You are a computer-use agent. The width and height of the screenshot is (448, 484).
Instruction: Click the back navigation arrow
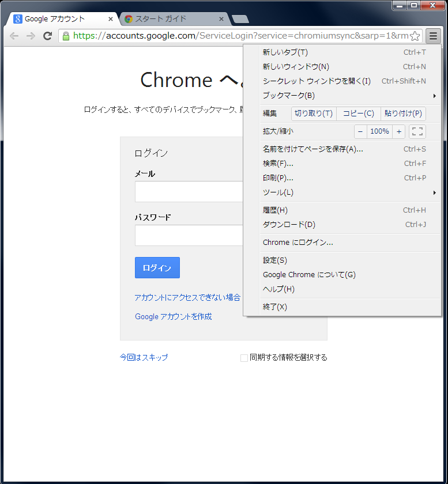14,36
